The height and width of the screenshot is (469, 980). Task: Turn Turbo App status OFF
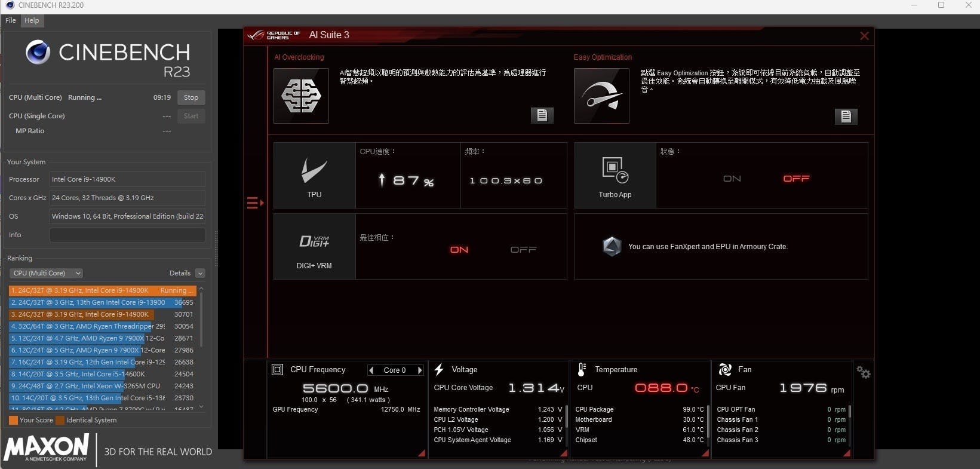click(x=796, y=179)
